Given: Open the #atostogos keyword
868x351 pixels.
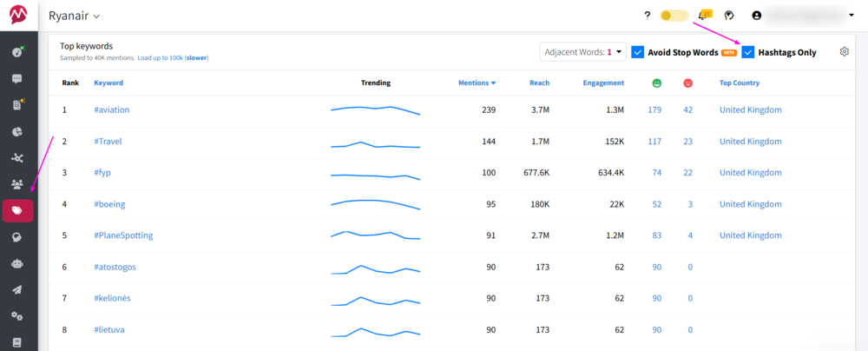Looking at the screenshot, I should point(115,267).
